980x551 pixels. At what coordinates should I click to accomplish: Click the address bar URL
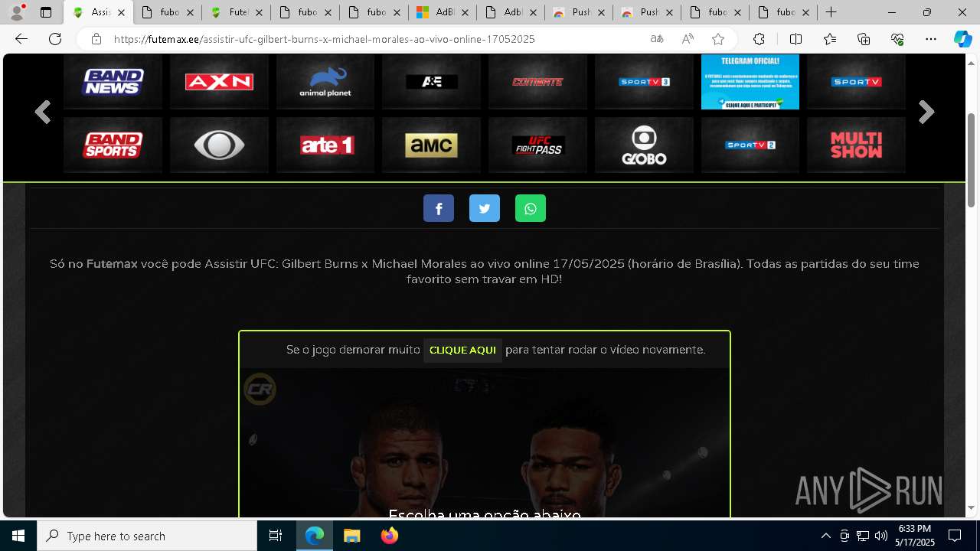325,39
